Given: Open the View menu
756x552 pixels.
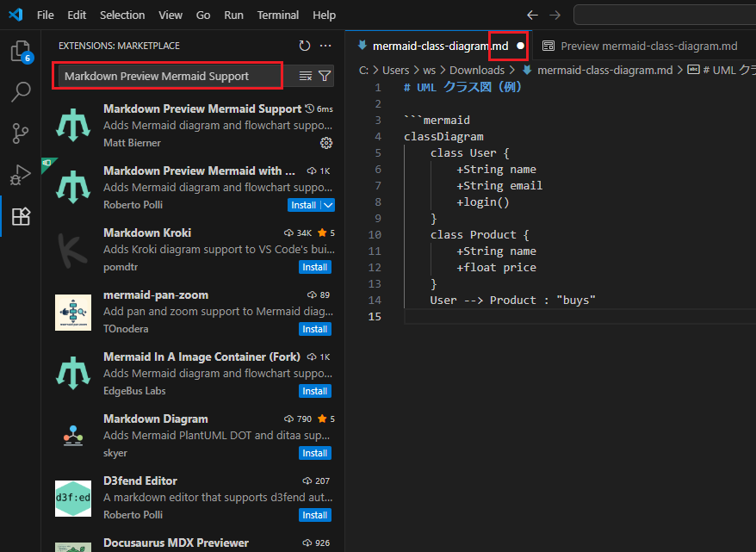Looking at the screenshot, I should [x=170, y=15].
